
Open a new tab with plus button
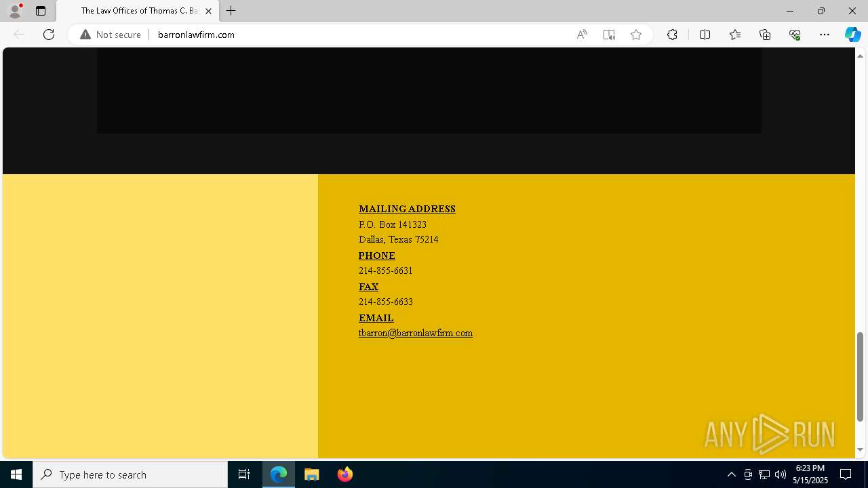(x=231, y=11)
